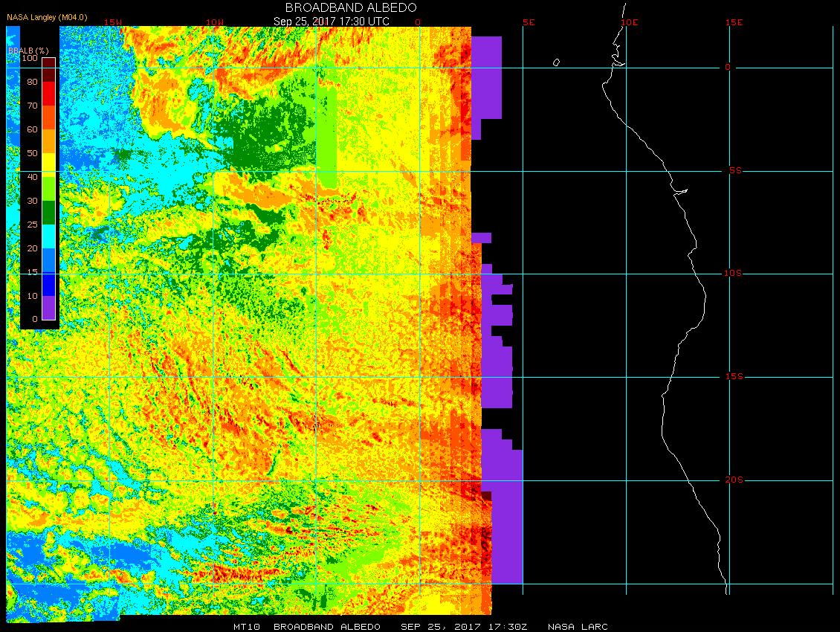Viewport: 840px width, 632px height.
Task: Click the red 0 equator latitude label
Action: tap(728, 67)
